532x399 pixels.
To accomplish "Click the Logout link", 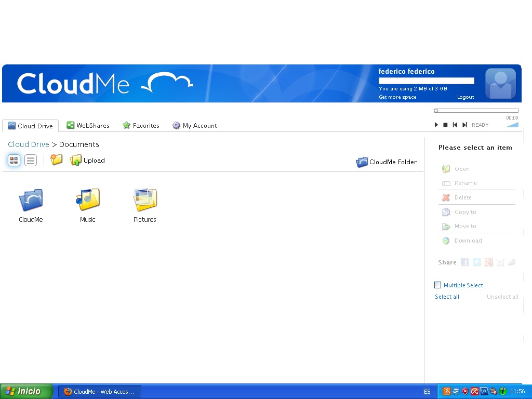I will pyautogui.click(x=465, y=97).
